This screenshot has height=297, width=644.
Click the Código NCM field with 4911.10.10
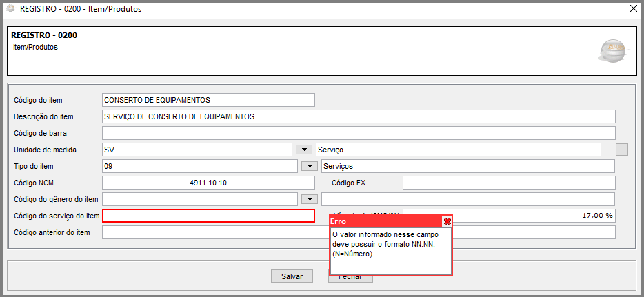pyautogui.click(x=208, y=183)
